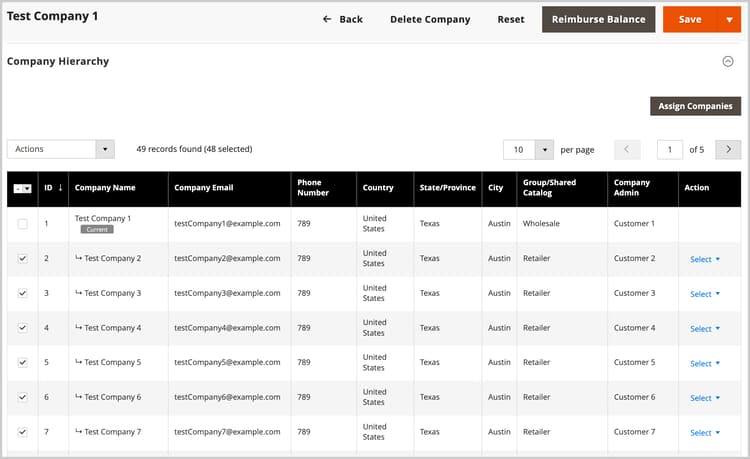The height and width of the screenshot is (459, 750).
Task: Open the per page count dropdown
Action: (x=544, y=149)
